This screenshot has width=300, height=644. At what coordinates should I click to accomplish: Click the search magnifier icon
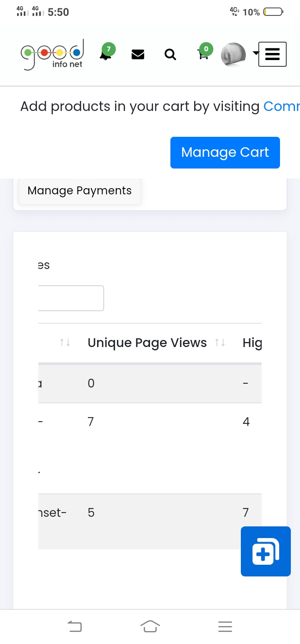pyautogui.click(x=170, y=55)
